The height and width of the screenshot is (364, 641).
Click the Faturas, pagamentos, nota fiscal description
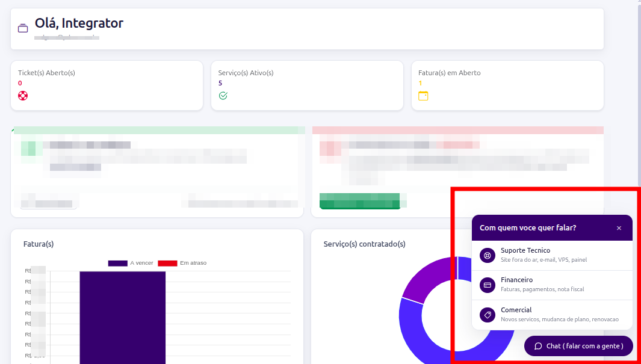point(542,289)
